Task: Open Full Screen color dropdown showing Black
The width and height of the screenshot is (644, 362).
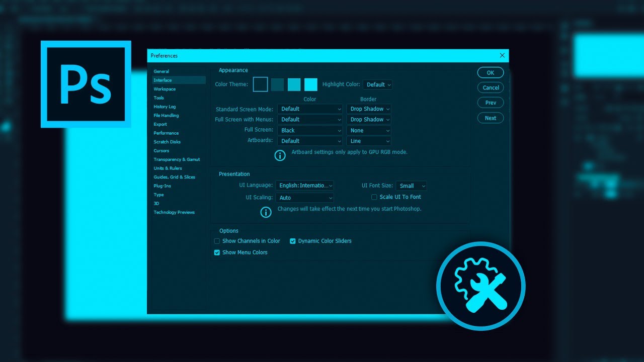Action: [310, 130]
